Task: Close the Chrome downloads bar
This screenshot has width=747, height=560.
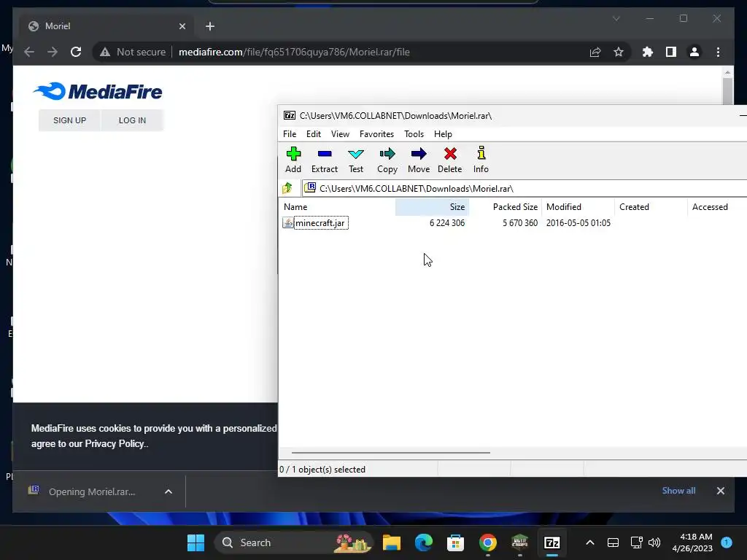Action: (720, 491)
